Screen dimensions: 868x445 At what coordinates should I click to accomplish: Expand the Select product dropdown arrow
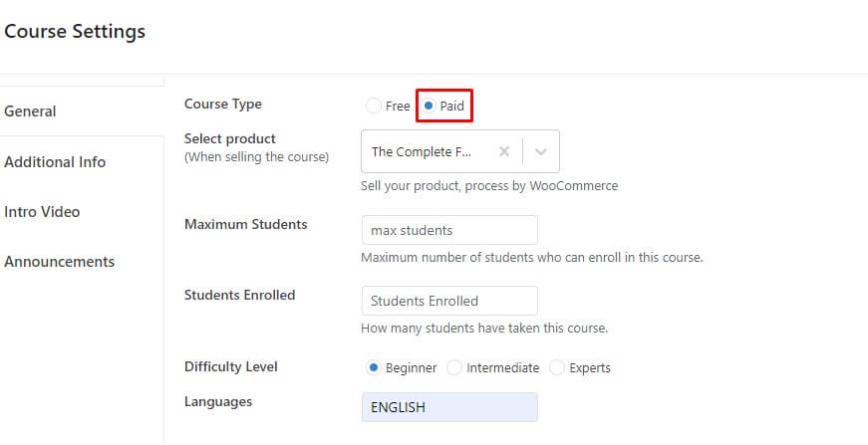pyautogui.click(x=541, y=152)
